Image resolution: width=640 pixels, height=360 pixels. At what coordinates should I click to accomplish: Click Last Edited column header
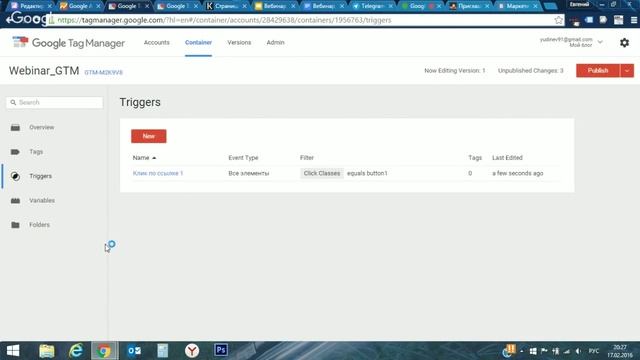click(x=507, y=158)
